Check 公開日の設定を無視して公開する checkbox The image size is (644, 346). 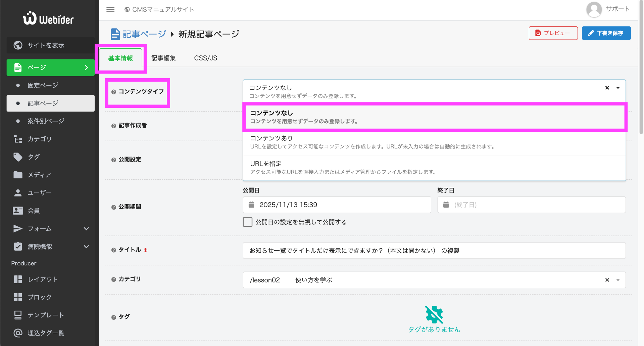click(248, 222)
